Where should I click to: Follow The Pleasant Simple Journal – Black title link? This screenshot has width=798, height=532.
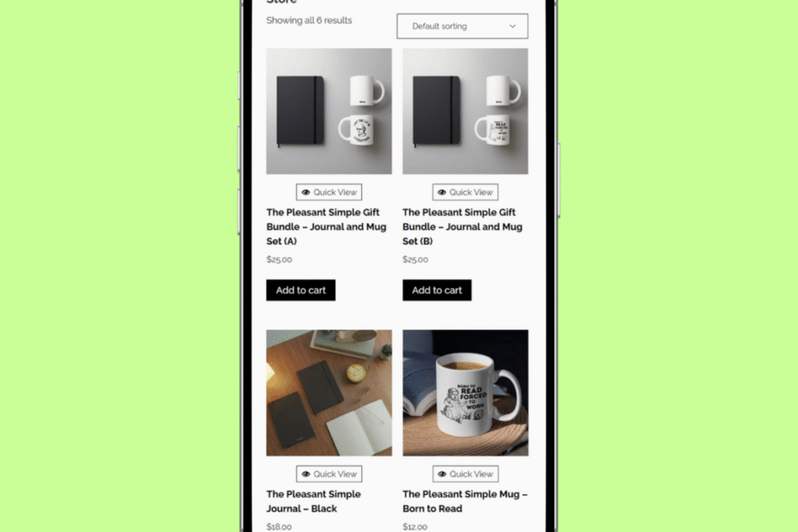point(313,501)
